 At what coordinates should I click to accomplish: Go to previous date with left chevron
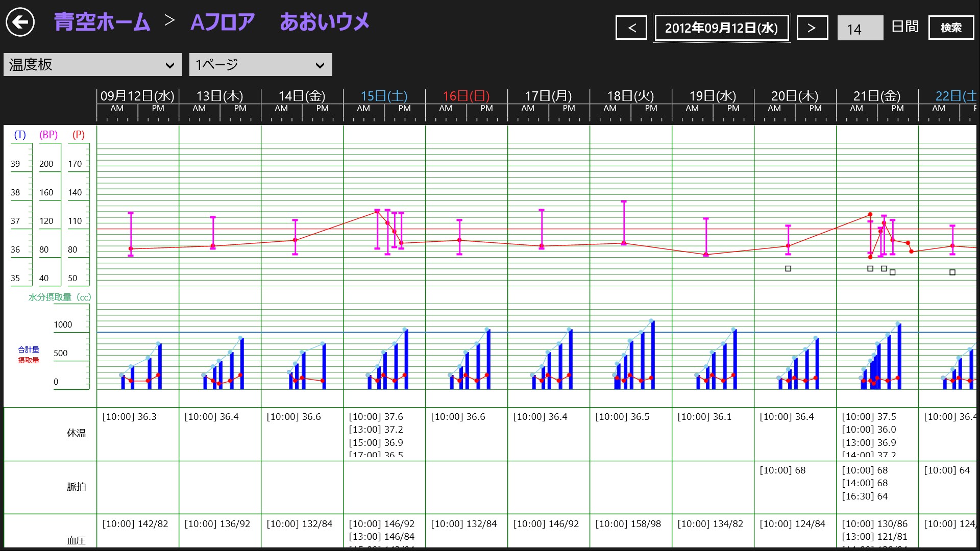pos(631,28)
